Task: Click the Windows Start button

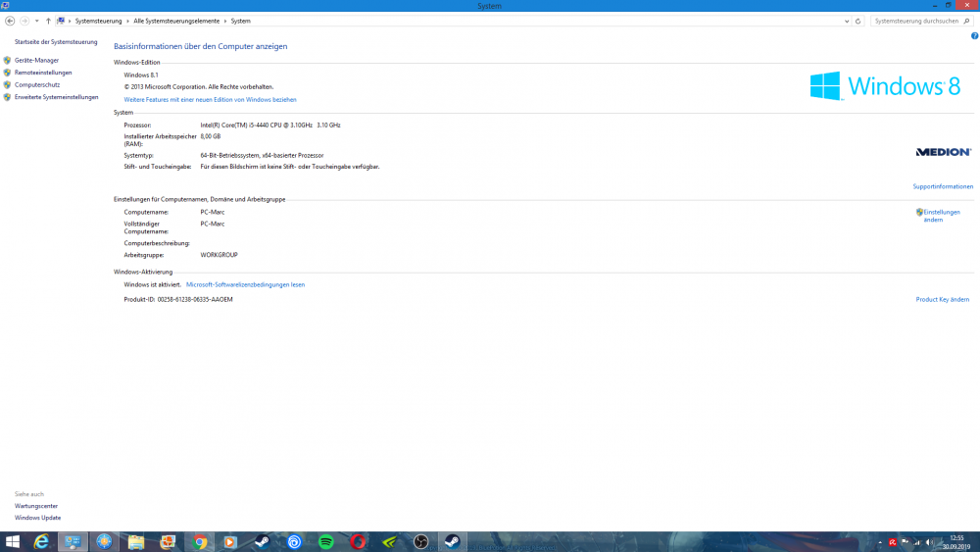Action: [x=13, y=541]
